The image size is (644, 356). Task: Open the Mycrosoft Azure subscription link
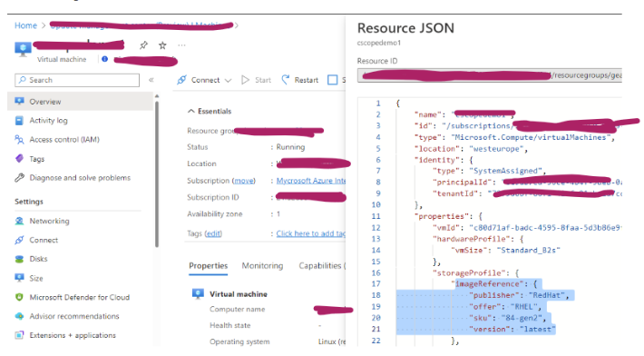311,181
